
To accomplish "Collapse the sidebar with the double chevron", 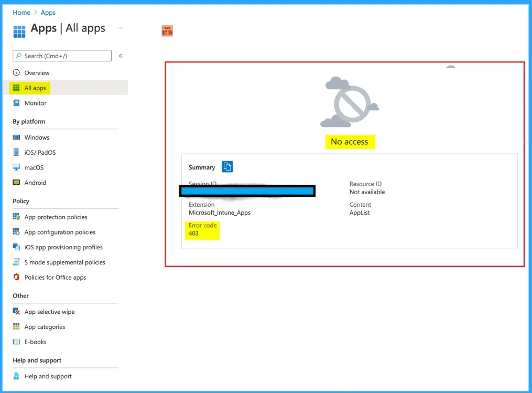I will [x=121, y=56].
